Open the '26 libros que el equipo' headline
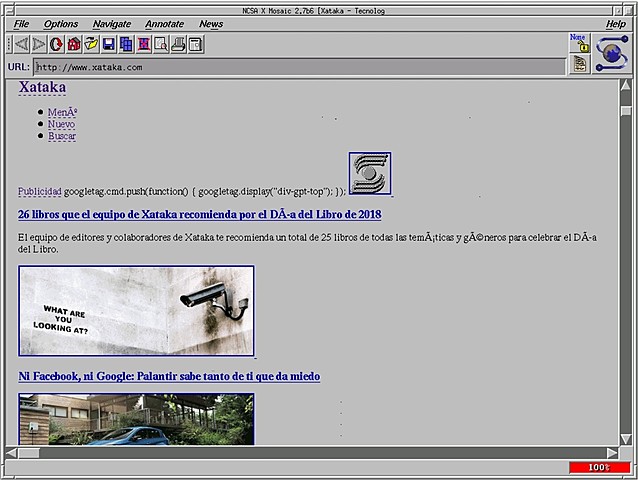Screen dimensions: 638x480 pyautogui.click(x=200, y=214)
